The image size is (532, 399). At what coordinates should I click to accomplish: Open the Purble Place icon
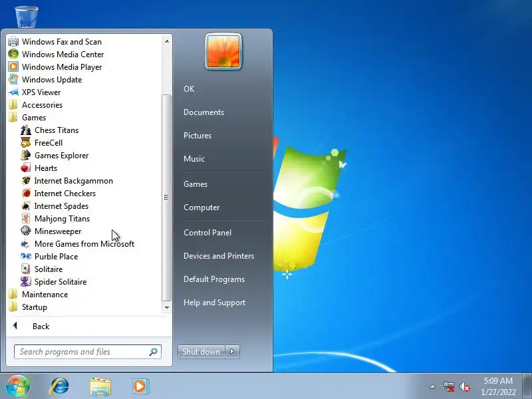coord(26,256)
